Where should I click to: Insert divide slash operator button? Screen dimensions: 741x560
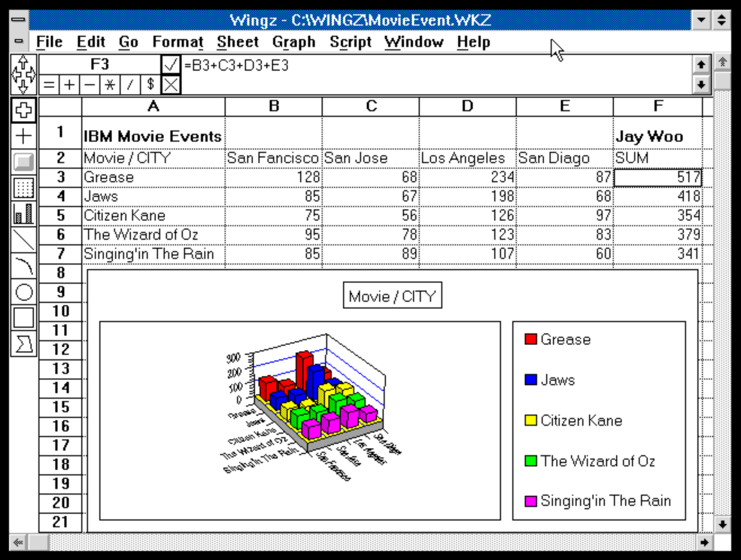point(130,85)
